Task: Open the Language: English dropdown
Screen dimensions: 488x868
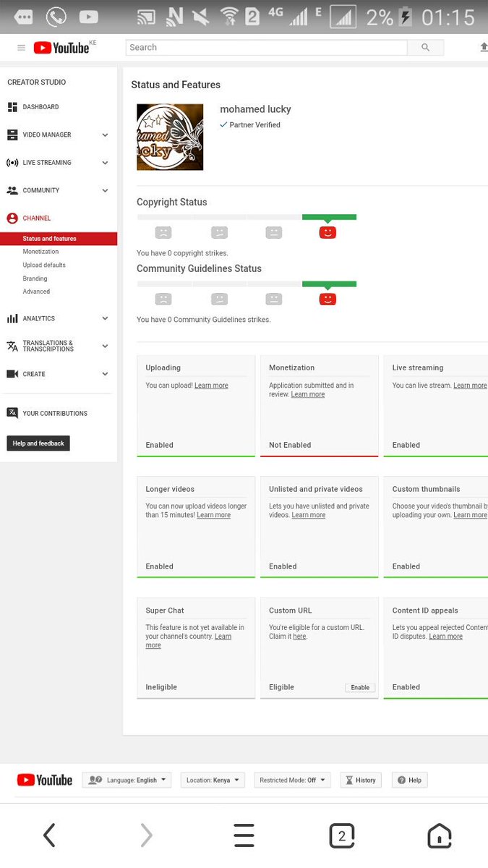Action: [127, 780]
